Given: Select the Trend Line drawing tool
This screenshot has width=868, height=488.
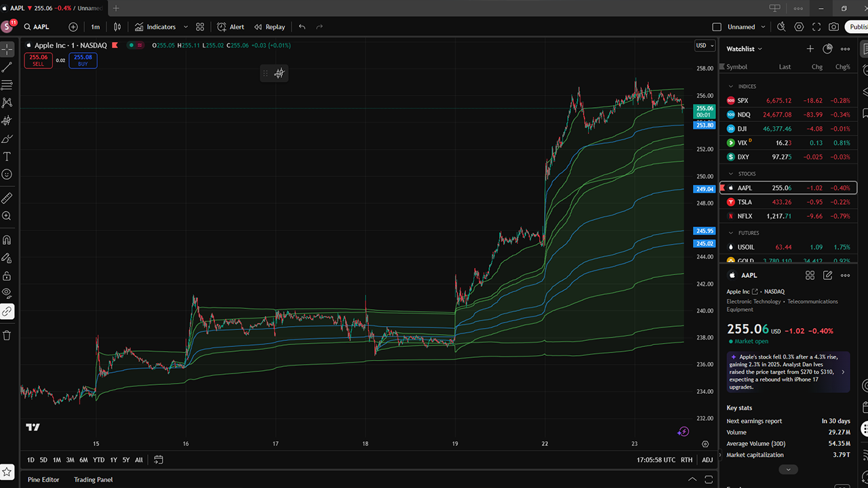Looking at the screenshot, I should click(x=7, y=67).
